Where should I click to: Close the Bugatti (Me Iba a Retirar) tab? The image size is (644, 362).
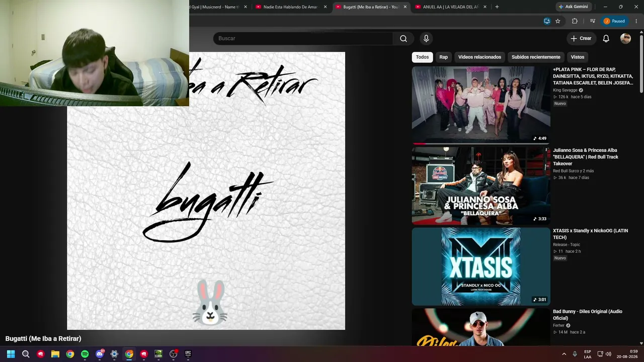pyautogui.click(x=405, y=7)
